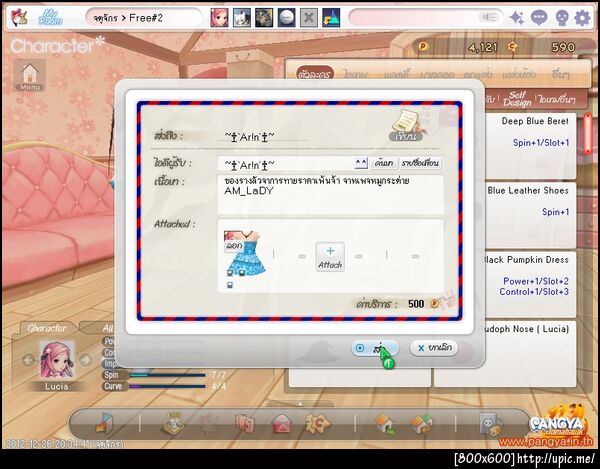The width and height of the screenshot is (600, 469).
Task: Click the + Attach button
Action: coord(330,257)
